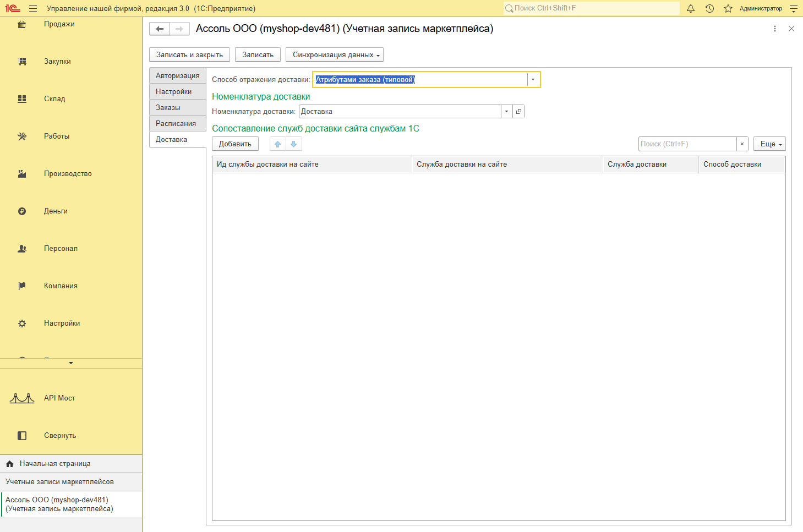The image size is (803, 532).
Task: Click the Служба доставки на сайте column header
Action: 507,164
